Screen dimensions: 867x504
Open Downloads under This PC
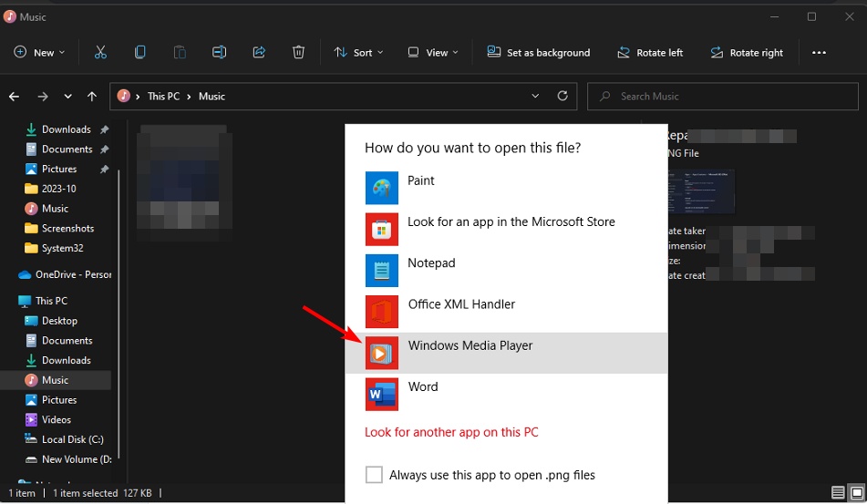58,361
